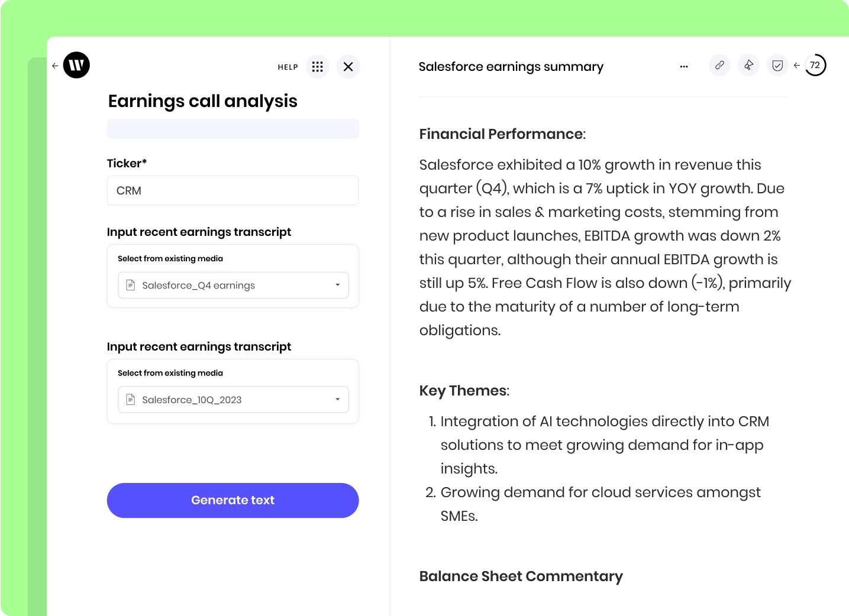Viewport: 849px width, 616px height.
Task: Click the empty progress bar under the heading
Action: [x=233, y=128]
